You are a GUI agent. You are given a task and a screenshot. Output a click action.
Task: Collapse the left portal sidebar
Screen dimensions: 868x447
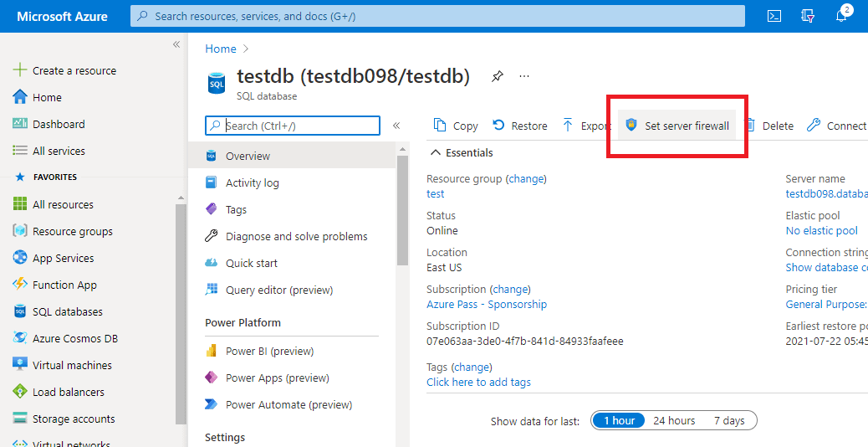click(176, 44)
